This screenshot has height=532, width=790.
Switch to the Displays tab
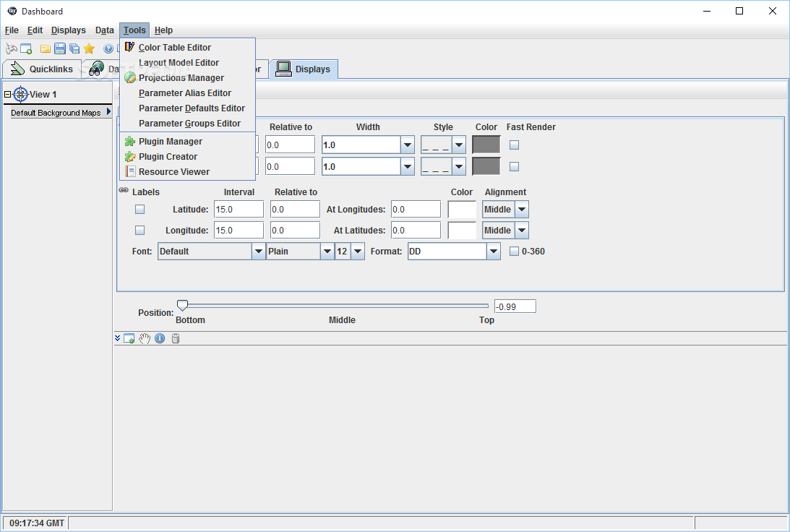304,69
